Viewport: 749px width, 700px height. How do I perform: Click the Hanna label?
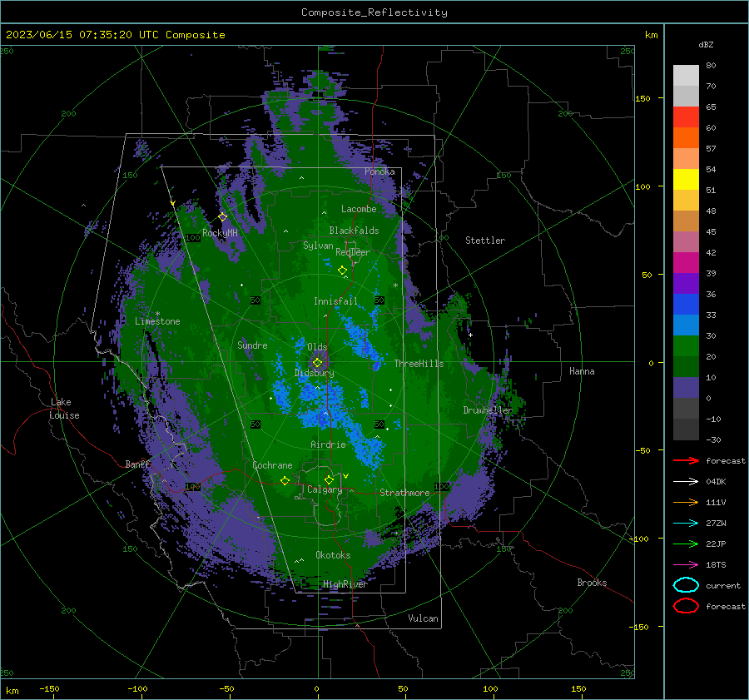582,371
